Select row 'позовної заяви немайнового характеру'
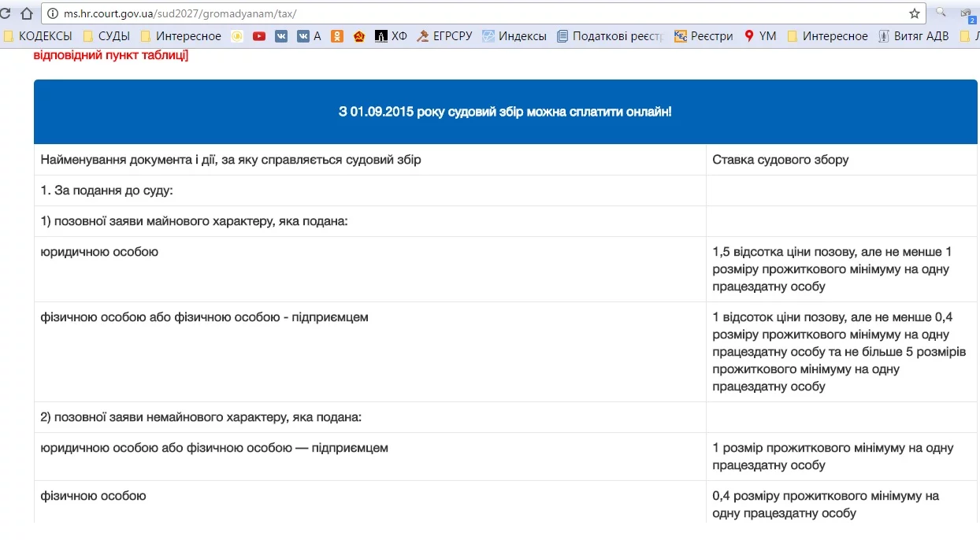 coord(505,417)
